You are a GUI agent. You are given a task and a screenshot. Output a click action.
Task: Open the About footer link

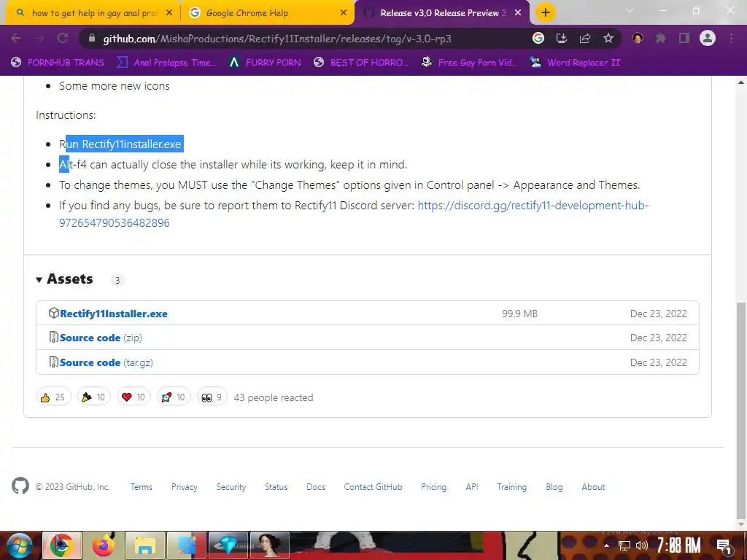[x=593, y=487]
